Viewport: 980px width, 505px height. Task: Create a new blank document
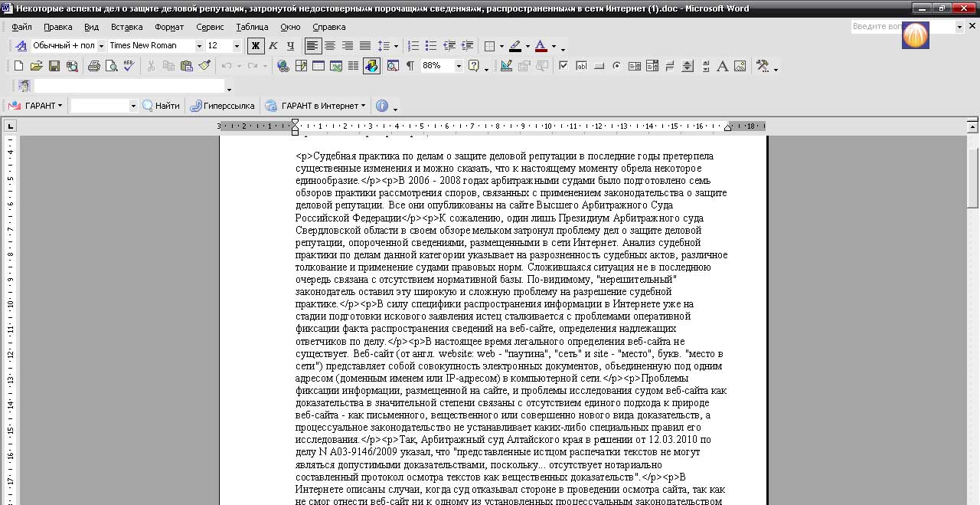[18, 66]
